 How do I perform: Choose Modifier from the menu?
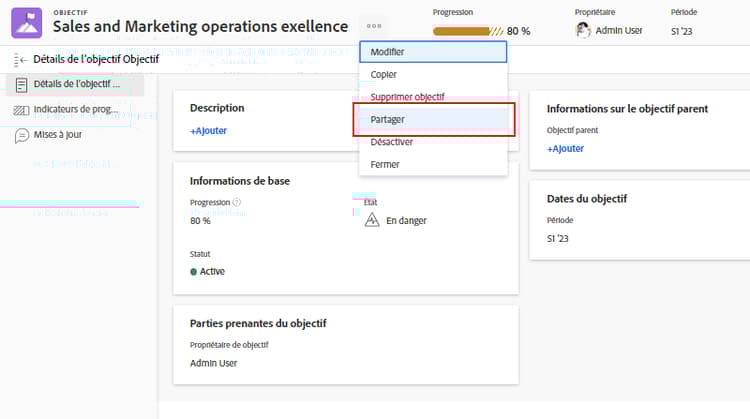point(433,52)
